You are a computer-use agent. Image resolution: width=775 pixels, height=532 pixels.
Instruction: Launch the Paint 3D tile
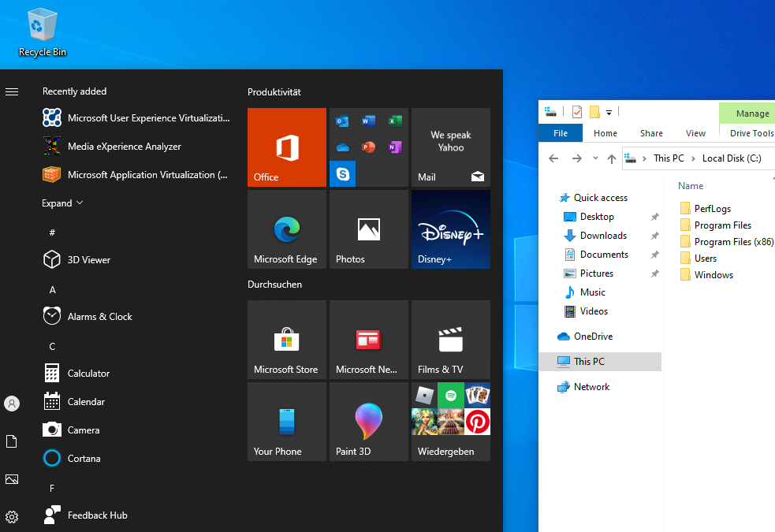tap(369, 422)
